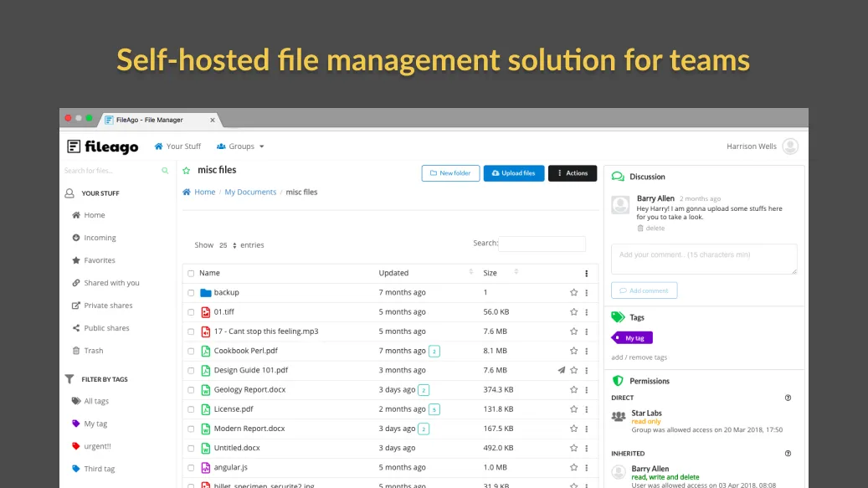Select the checkbox for License.pdf
Screen dimensions: 868x488
pyautogui.click(x=191, y=408)
